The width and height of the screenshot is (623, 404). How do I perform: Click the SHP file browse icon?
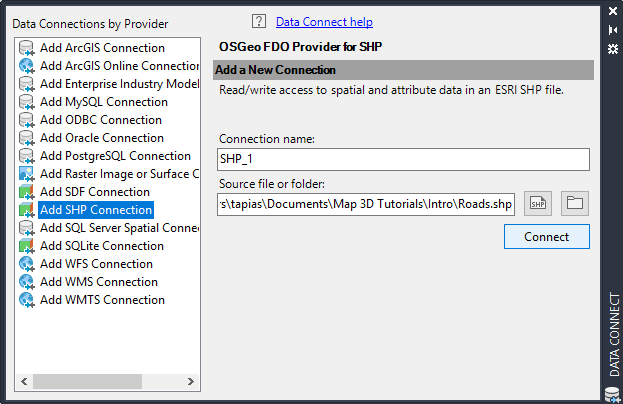point(539,204)
